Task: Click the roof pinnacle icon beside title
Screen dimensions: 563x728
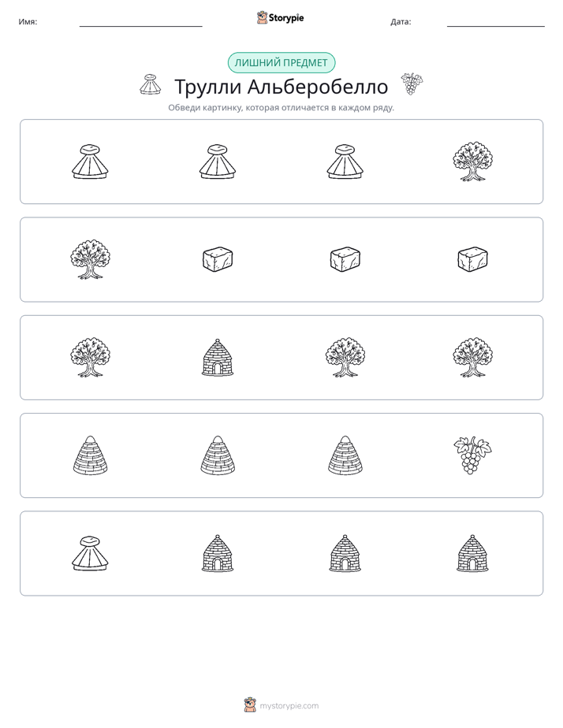Action: click(150, 84)
